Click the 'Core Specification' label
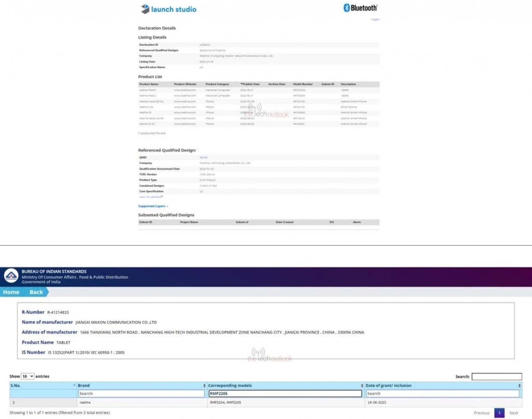 pyautogui.click(x=151, y=191)
